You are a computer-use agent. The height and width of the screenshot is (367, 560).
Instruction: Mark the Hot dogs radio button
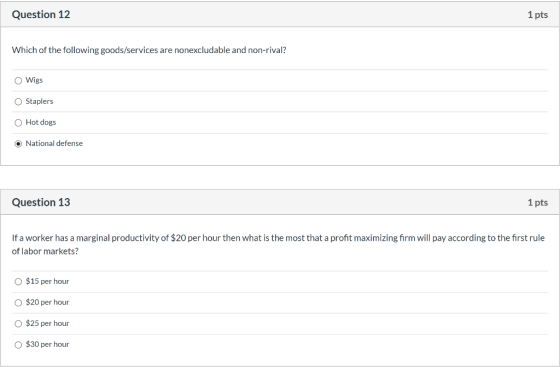[x=18, y=123]
